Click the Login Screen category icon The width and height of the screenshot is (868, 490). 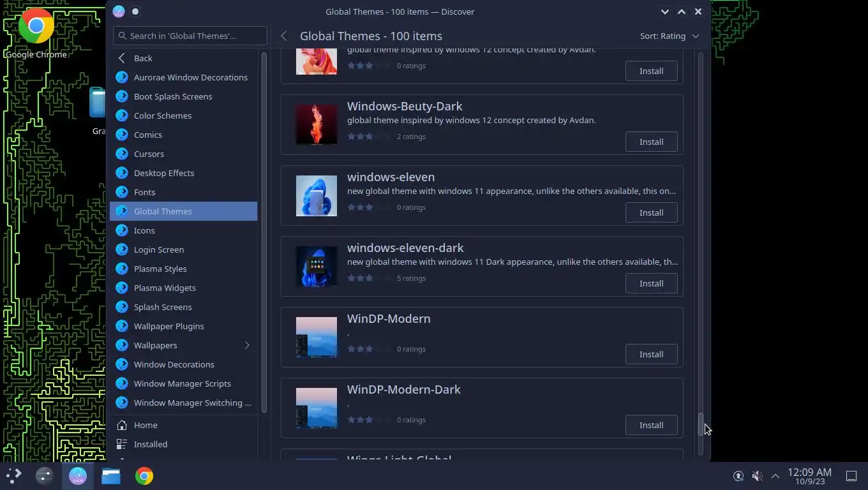[122, 249]
